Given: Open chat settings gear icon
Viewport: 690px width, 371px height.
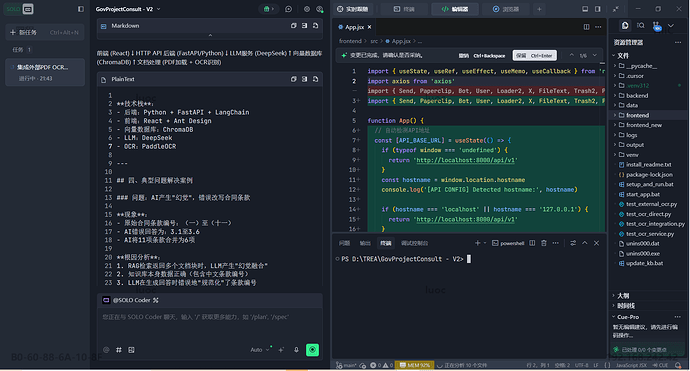Looking at the screenshot, I should click(307, 9).
